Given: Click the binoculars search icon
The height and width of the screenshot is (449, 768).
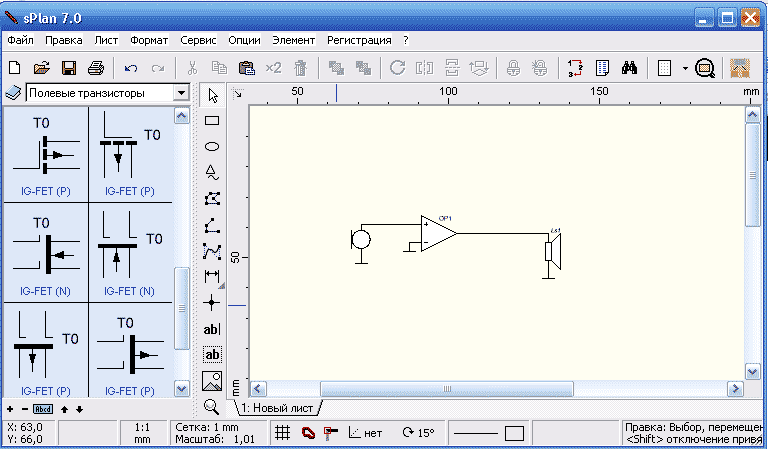Looking at the screenshot, I should pos(630,68).
